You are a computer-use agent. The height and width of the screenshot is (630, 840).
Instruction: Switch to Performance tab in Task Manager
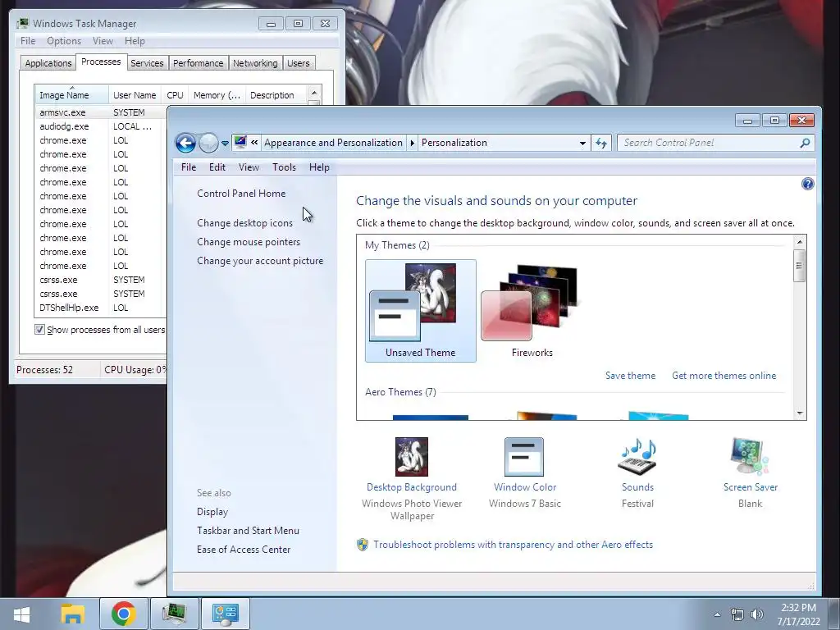[199, 63]
